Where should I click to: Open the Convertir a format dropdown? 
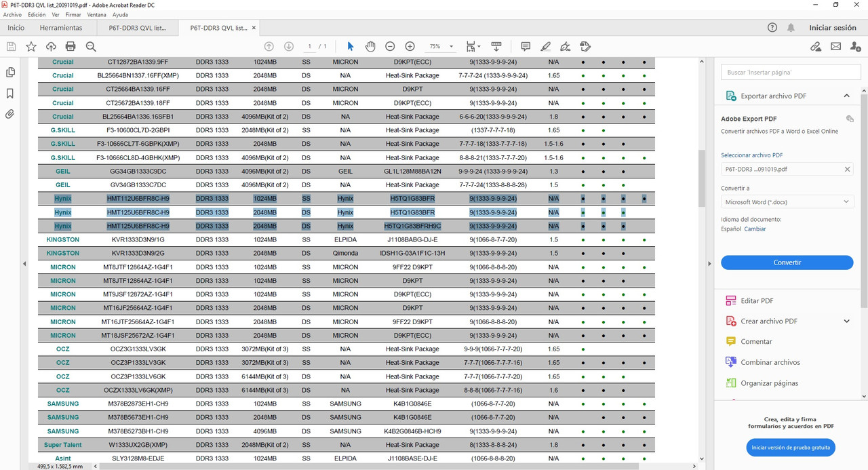pos(787,202)
